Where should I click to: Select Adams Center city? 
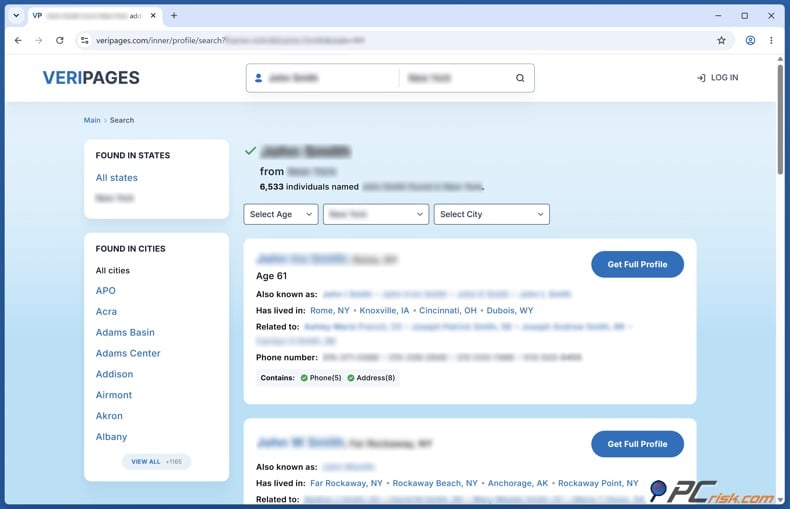pos(128,353)
